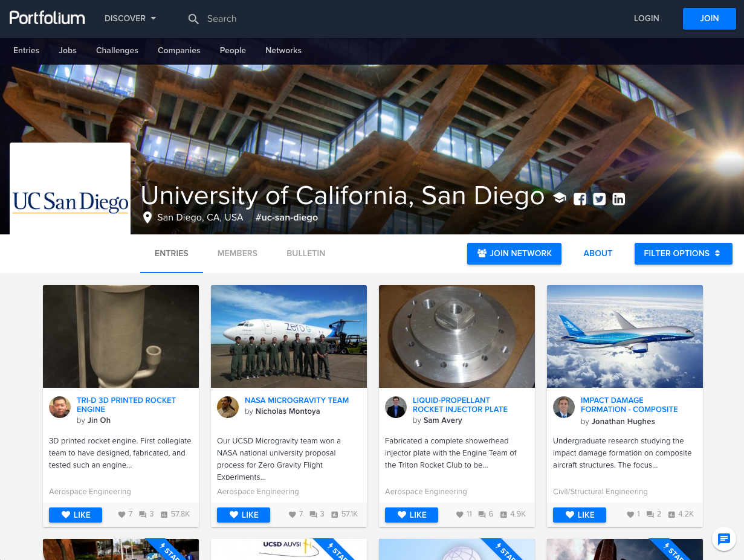Click the Login link
The height and width of the screenshot is (560, 744).
pos(647,19)
